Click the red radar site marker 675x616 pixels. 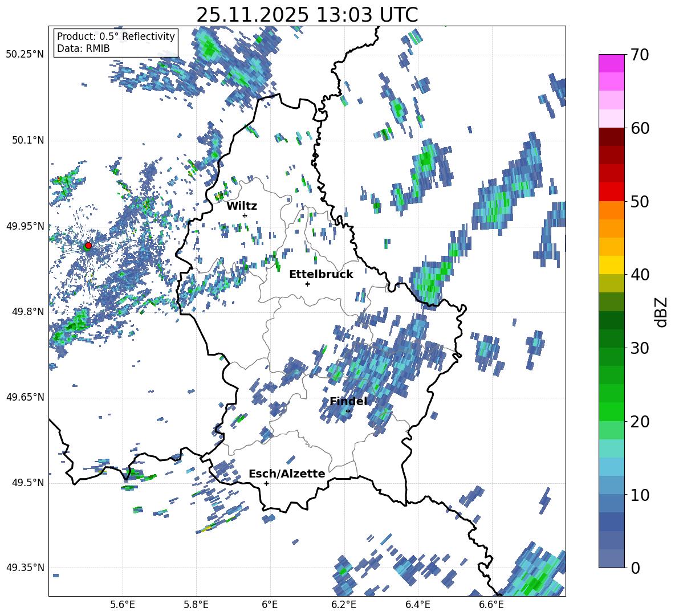(x=88, y=246)
